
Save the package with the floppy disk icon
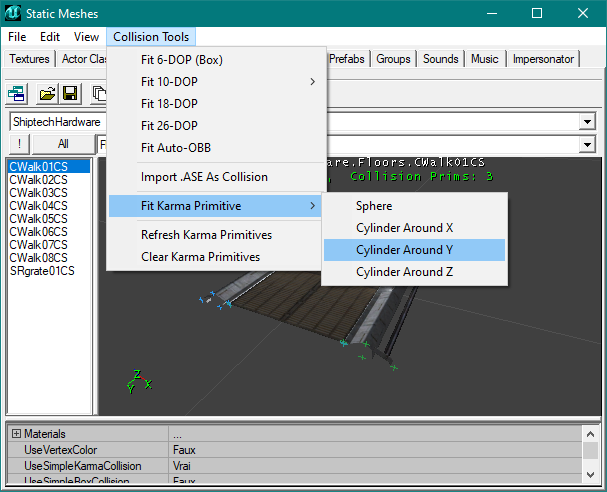pyautogui.click(x=70, y=93)
